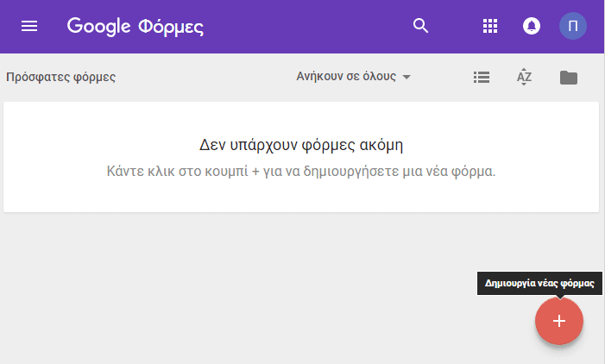
Task: Expand the 'Ανήκουν σε όλους' owner filter
Action: click(354, 77)
